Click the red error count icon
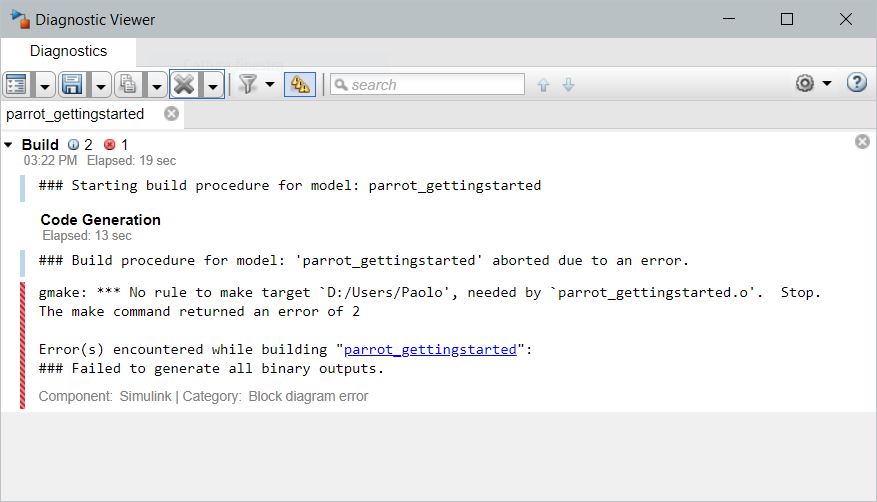 [110, 145]
